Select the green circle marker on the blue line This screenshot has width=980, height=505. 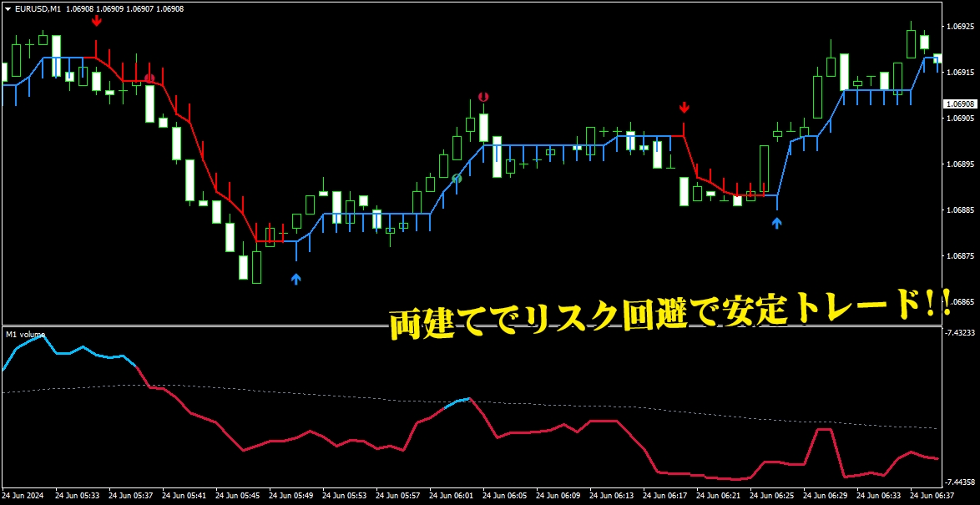tap(457, 179)
